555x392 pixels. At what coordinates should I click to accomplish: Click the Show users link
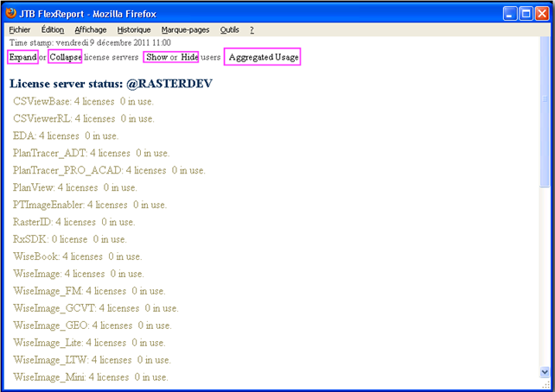tap(156, 57)
